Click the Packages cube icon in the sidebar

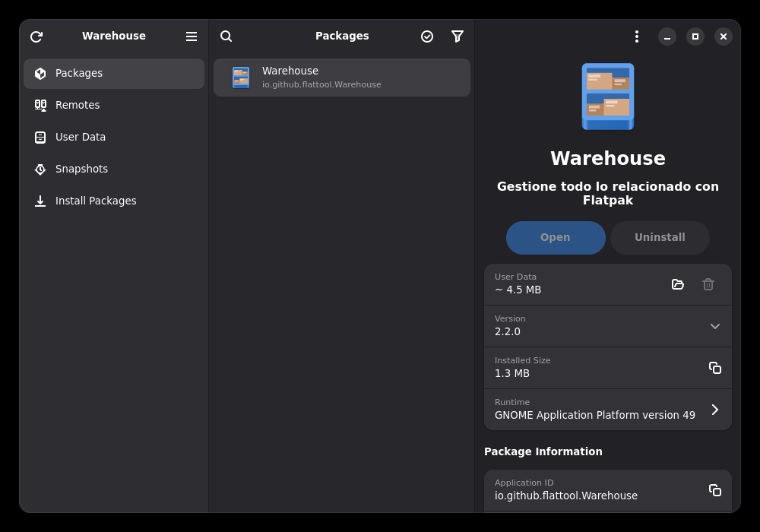(40, 73)
